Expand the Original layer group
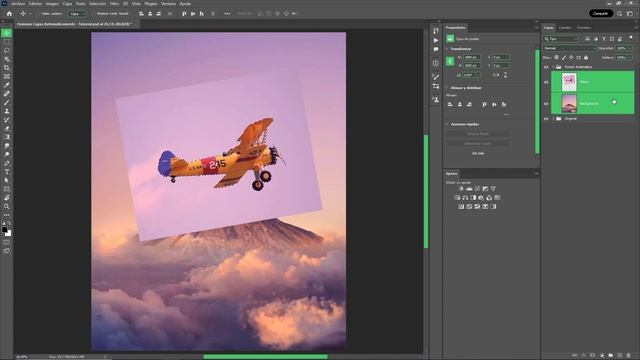 tap(553, 119)
